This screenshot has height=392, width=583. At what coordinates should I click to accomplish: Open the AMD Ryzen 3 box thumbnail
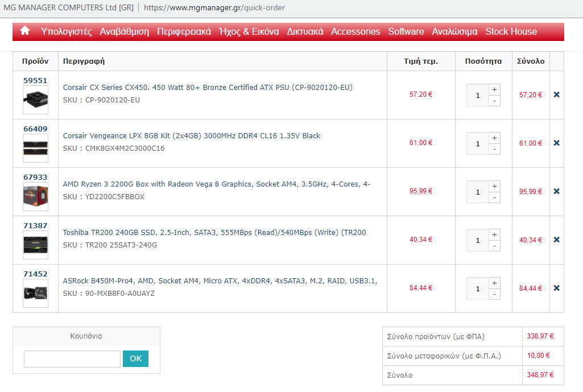click(x=35, y=196)
